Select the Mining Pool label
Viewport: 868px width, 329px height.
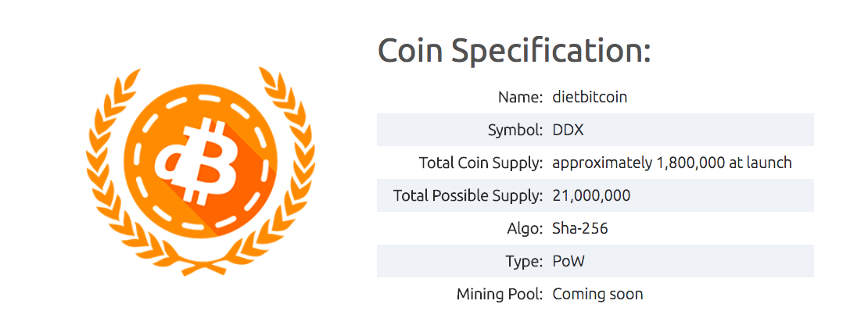coord(499,295)
